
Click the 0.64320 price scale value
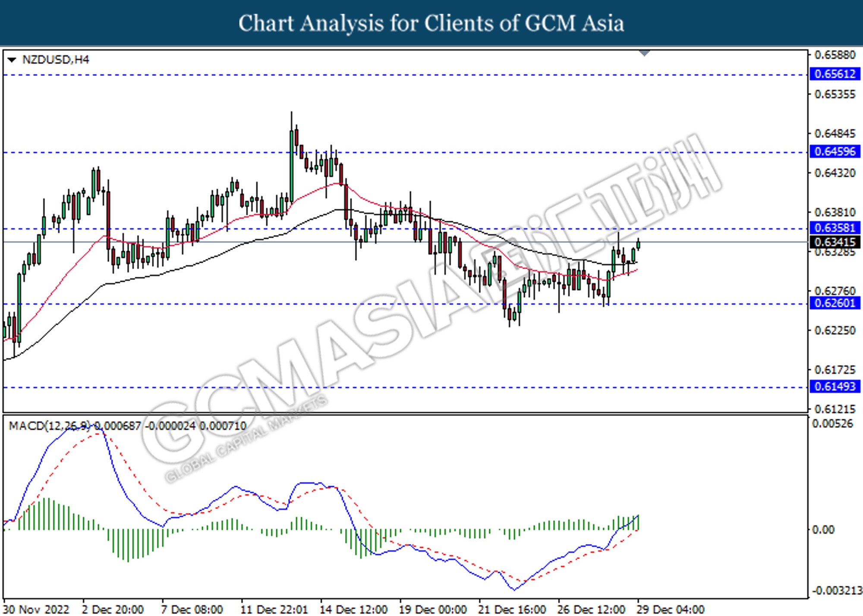click(x=835, y=173)
